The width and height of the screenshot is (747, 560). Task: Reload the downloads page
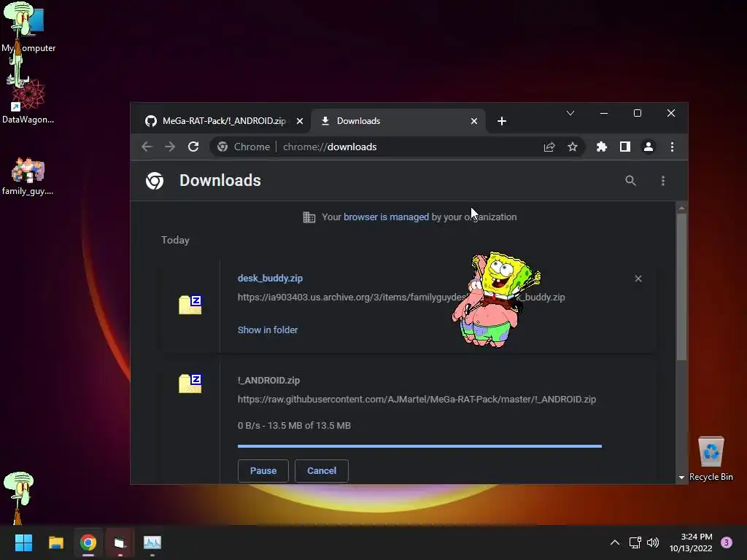click(x=193, y=147)
